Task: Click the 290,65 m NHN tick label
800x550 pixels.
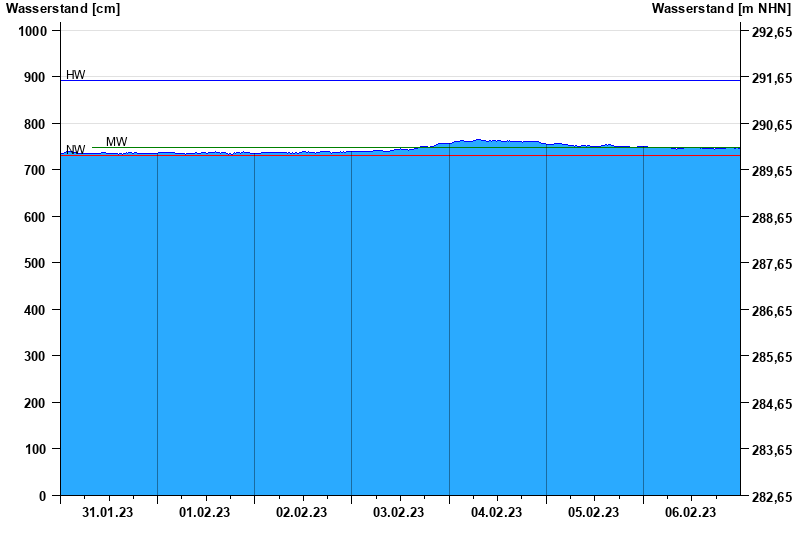Action: pyautogui.click(x=772, y=125)
